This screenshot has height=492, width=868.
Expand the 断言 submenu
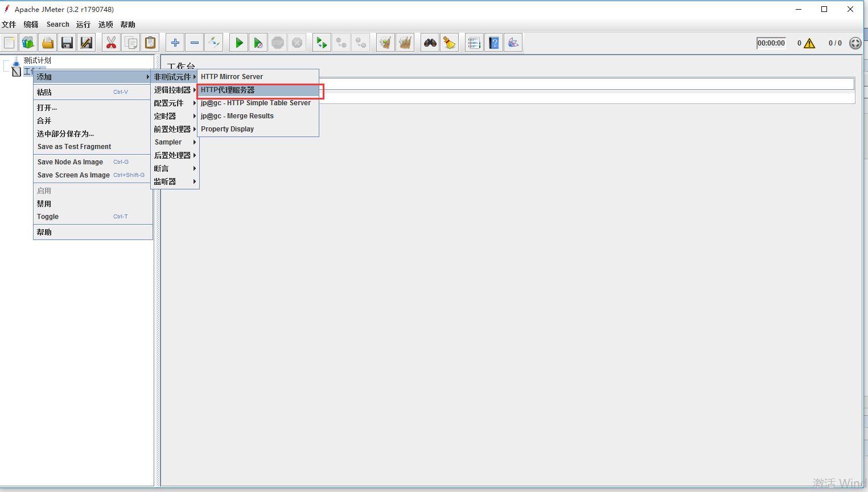[175, 168]
